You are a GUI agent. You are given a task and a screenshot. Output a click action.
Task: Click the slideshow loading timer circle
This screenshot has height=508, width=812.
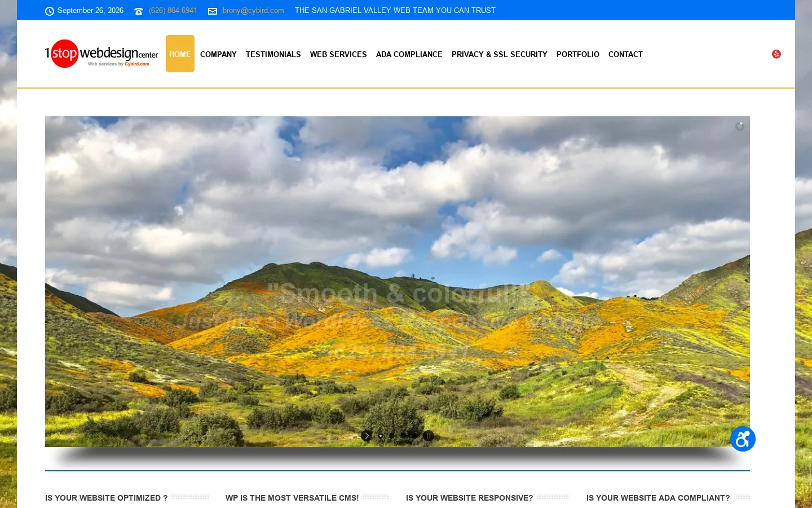(740, 126)
